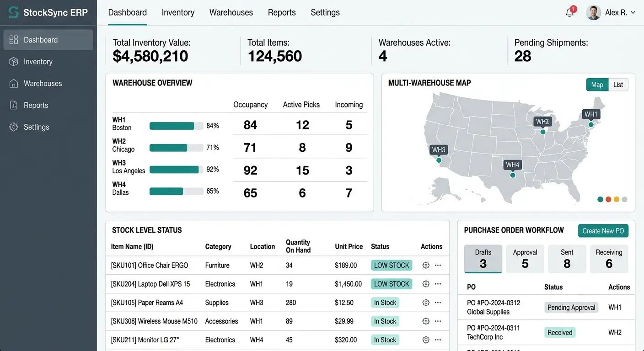Click Location column header in stock table
Image resolution: width=644 pixels, height=351 pixels.
[x=263, y=246]
